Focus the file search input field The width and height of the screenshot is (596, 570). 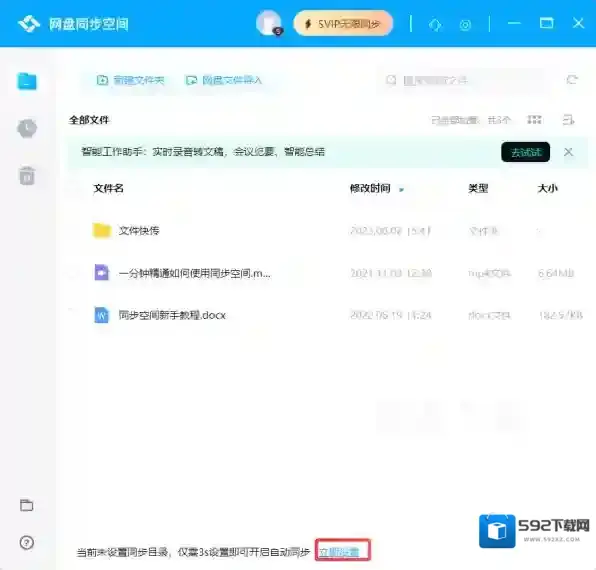pyautogui.click(x=462, y=80)
